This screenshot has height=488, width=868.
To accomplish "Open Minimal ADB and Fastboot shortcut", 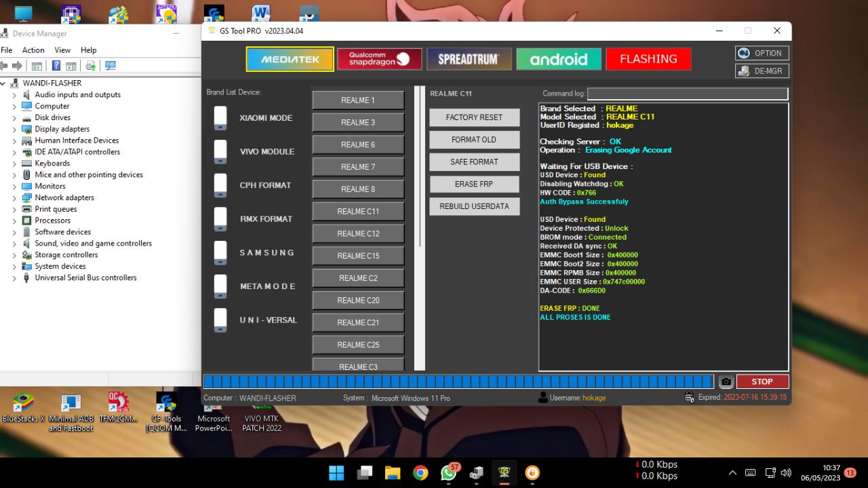I will click(71, 413).
